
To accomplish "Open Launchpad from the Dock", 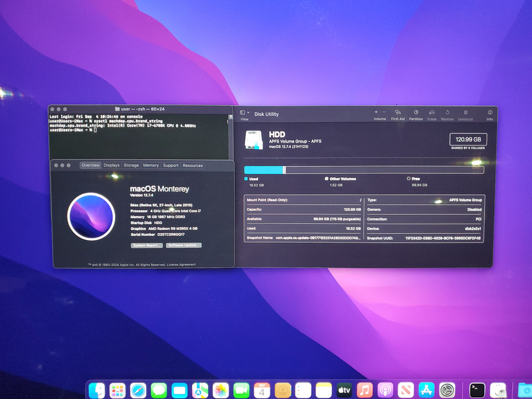I will [117, 390].
